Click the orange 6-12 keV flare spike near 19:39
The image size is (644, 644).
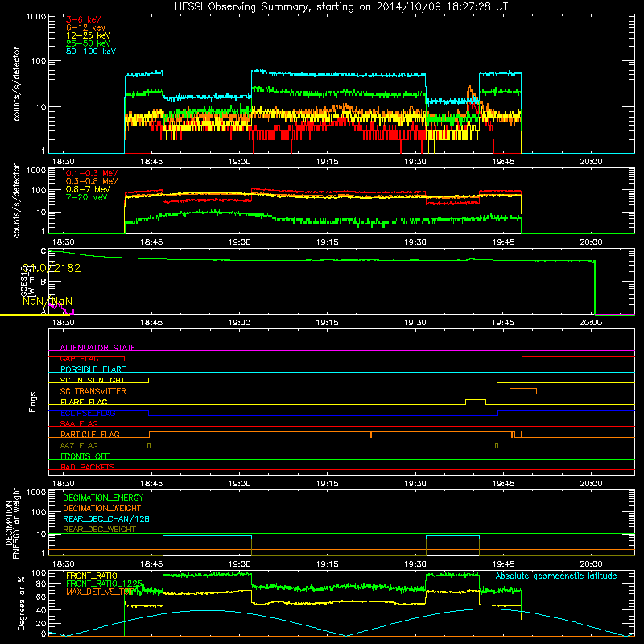[x=469, y=93]
